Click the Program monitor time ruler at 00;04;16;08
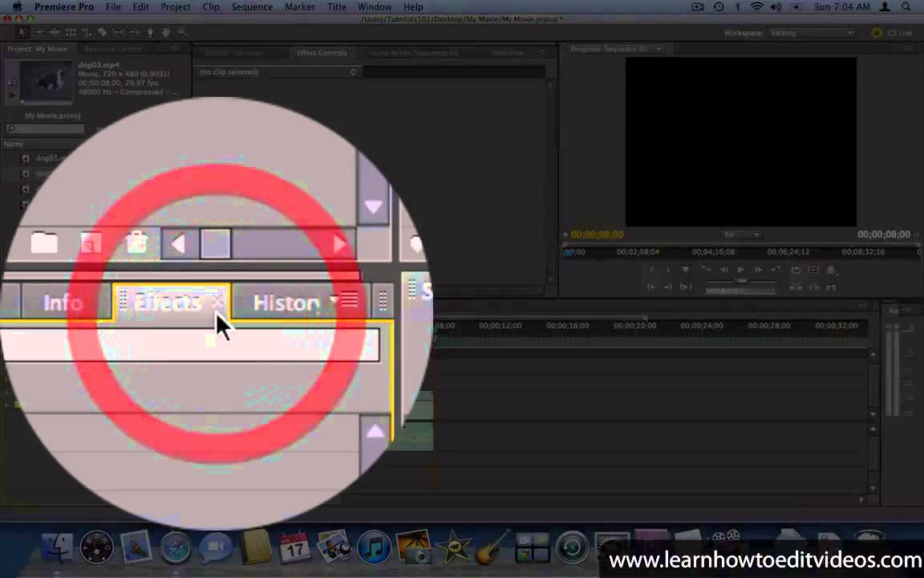Screen dimensions: 924x578 tap(713, 252)
